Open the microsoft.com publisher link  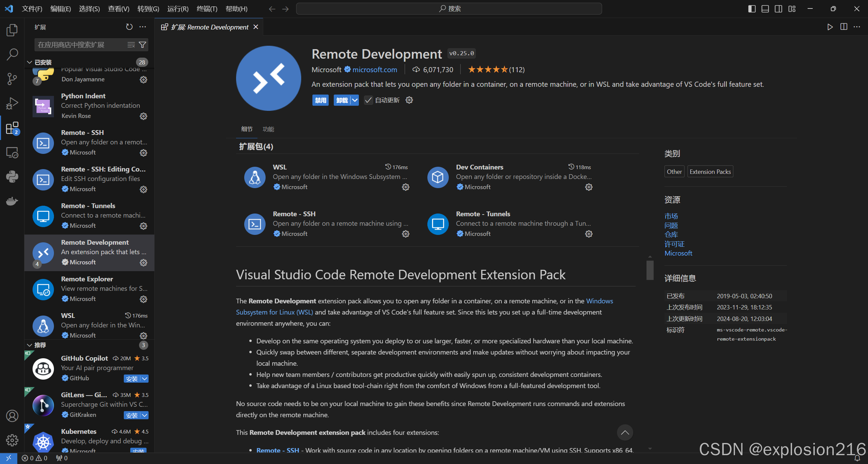(374, 69)
